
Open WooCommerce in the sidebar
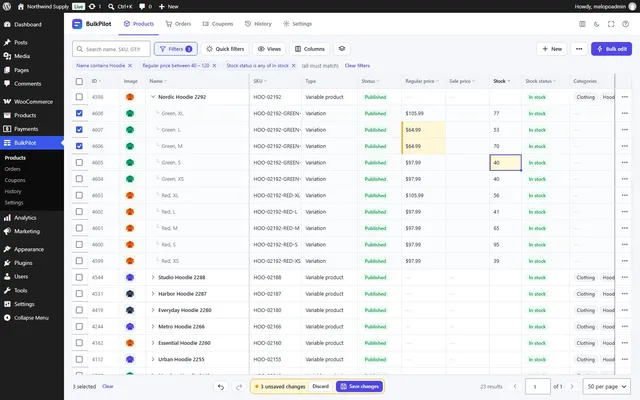32,102
